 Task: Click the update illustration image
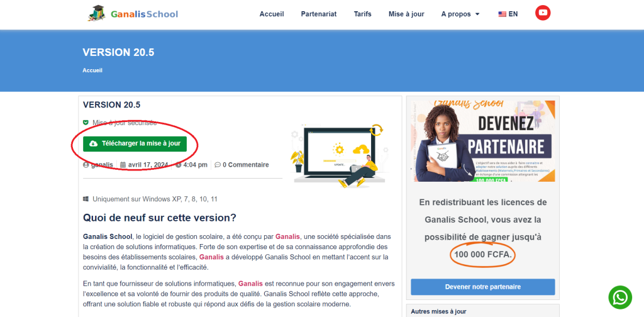(338, 155)
